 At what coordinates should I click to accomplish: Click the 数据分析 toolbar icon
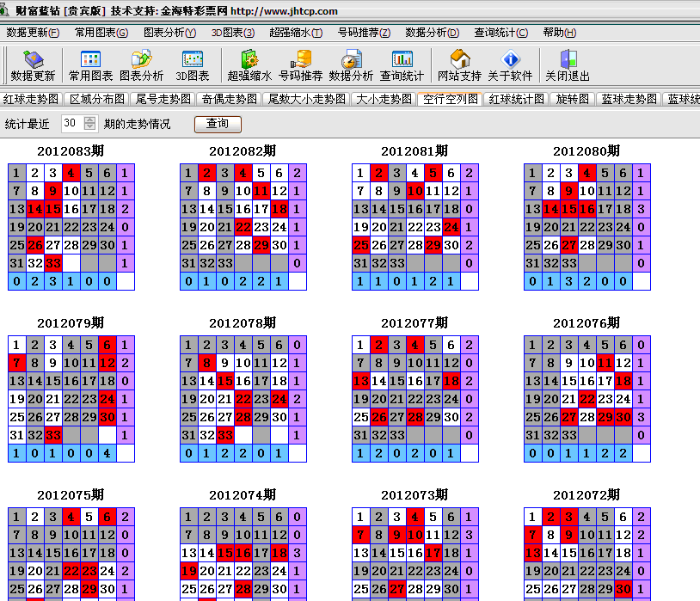(351, 65)
